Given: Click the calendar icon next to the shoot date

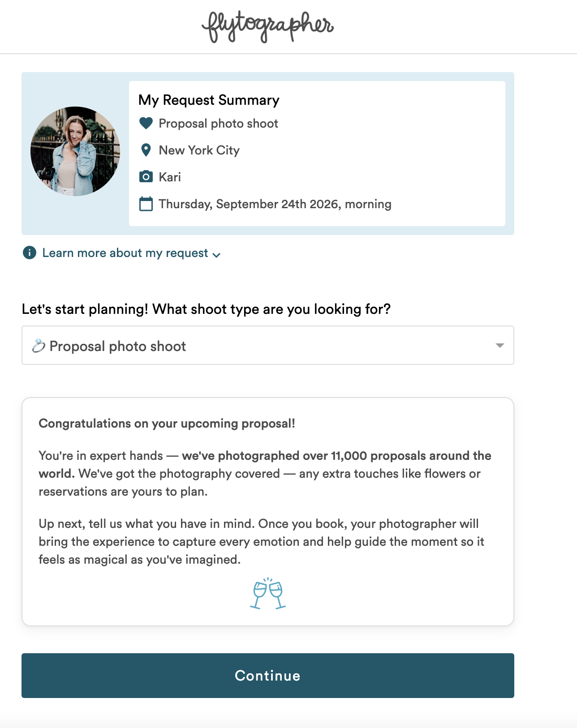Looking at the screenshot, I should (x=146, y=204).
